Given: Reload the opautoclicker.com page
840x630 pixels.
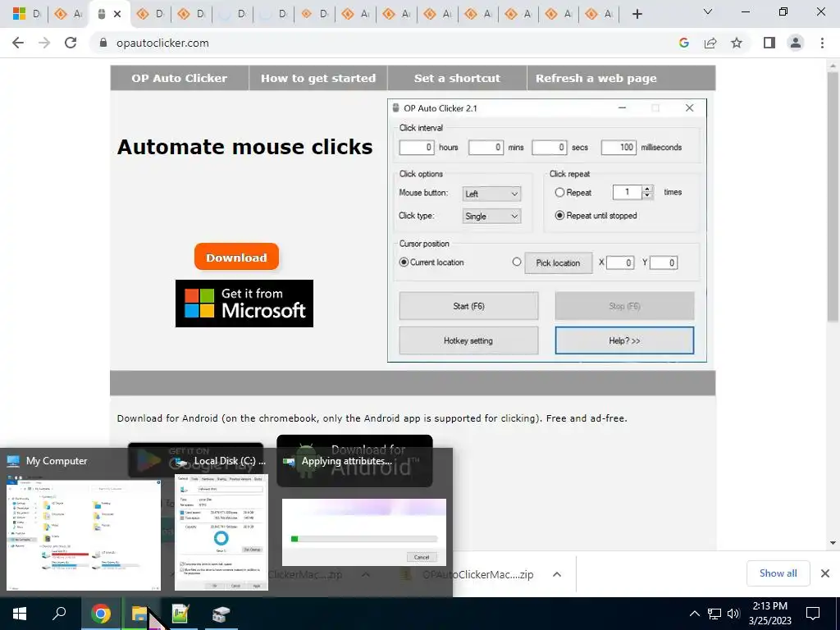Looking at the screenshot, I should [x=71, y=43].
